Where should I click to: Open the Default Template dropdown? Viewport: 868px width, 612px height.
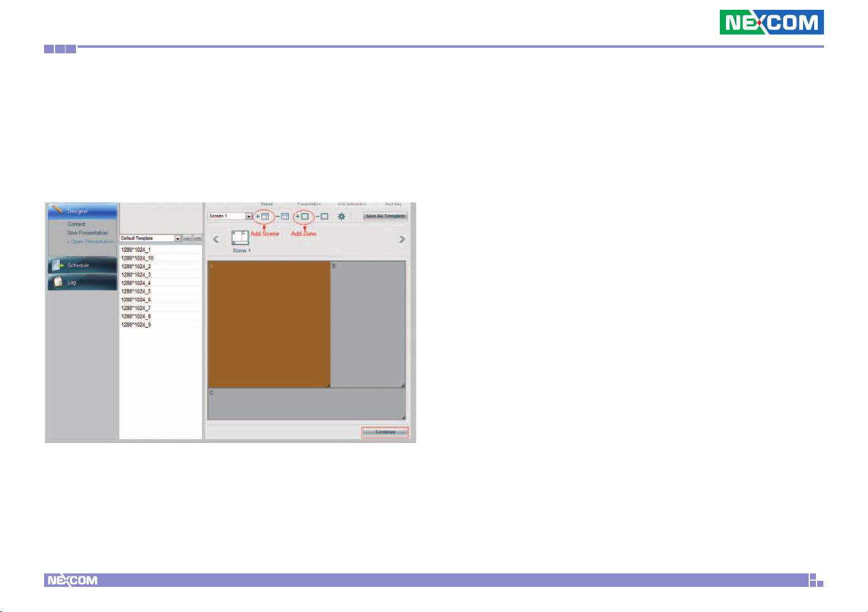tap(151, 238)
